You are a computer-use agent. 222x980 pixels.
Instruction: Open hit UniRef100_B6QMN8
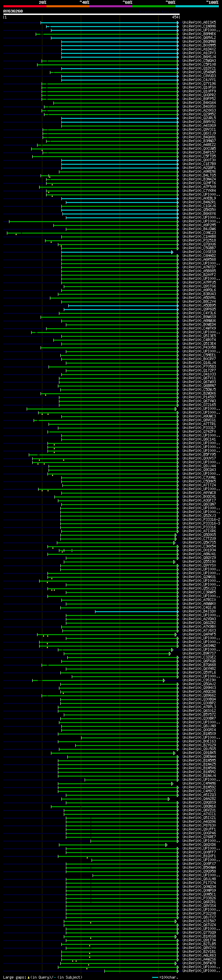199,41
